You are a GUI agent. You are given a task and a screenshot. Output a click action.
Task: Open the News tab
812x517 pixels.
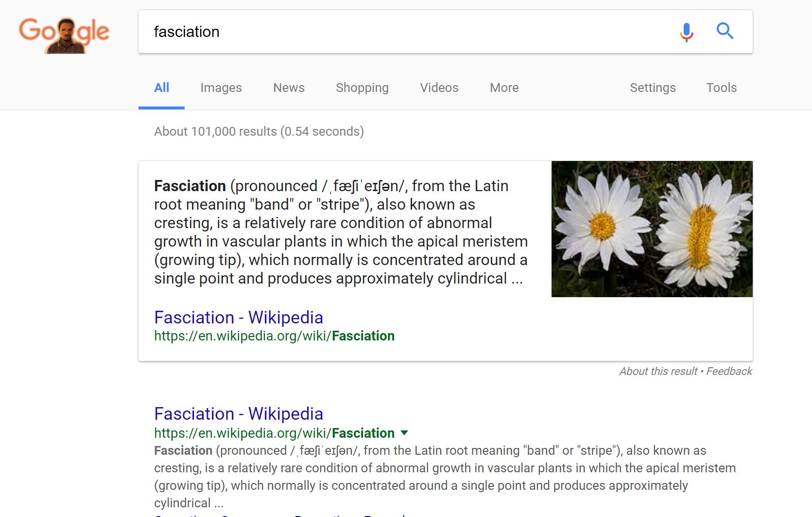tap(289, 88)
